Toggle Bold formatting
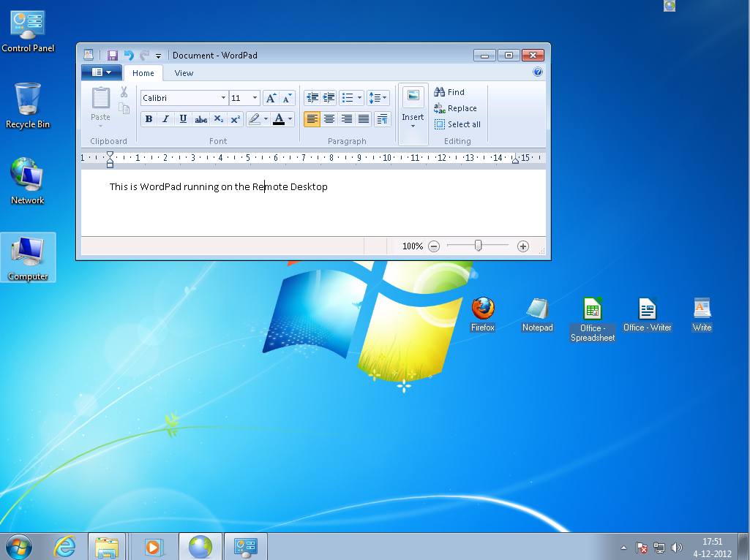This screenshot has width=750, height=560. point(149,119)
